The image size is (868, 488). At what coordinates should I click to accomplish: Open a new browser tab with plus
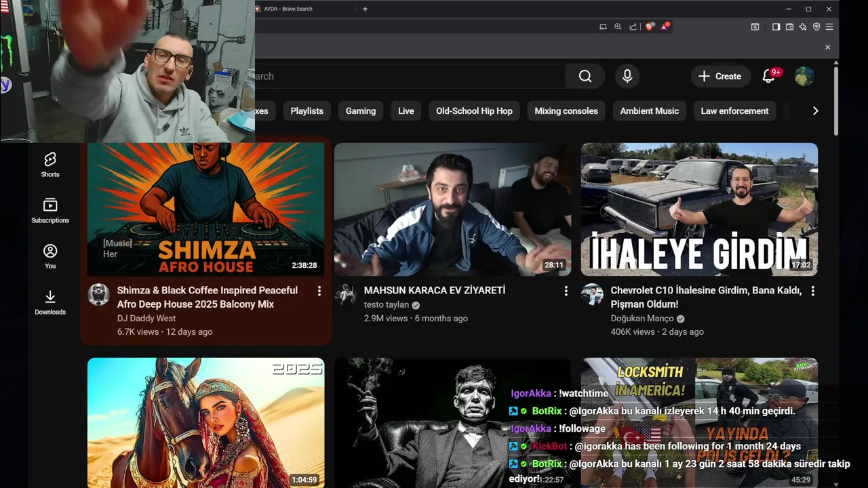click(x=365, y=9)
